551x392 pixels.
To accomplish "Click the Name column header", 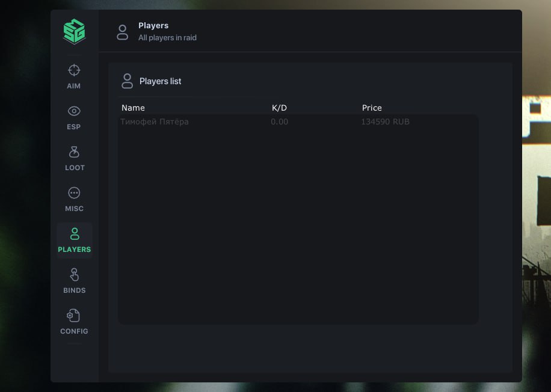I will [x=133, y=108].
